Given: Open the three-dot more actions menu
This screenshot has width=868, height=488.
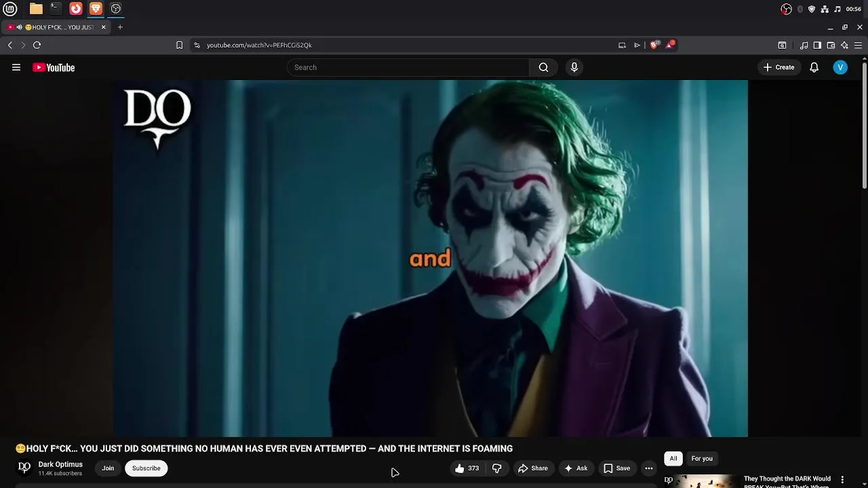Looking at the screenshot, I should [x=649, y=468].
